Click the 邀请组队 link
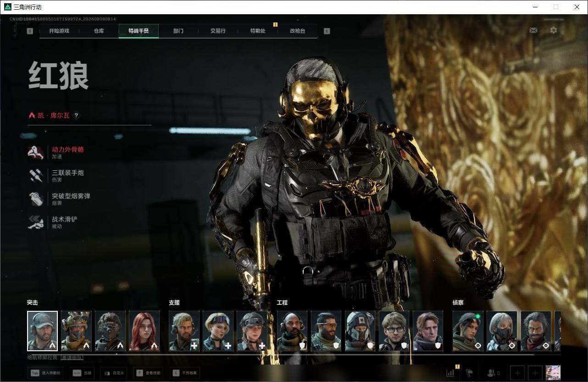This screenshot has width=588, height=382. click(x=72, y=357)
